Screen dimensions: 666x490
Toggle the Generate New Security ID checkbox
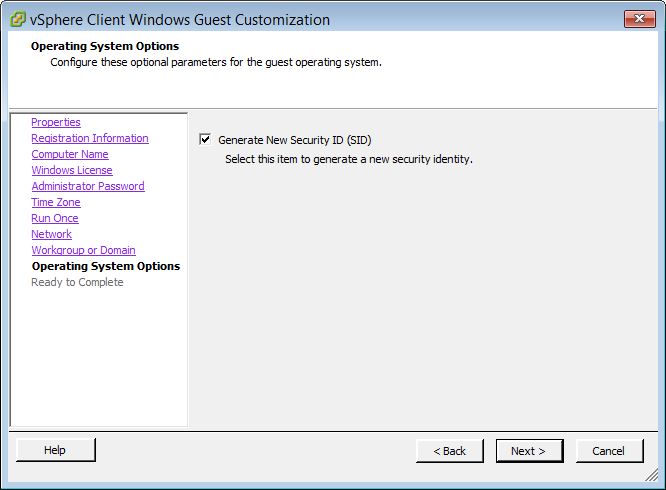coord(206,140)
